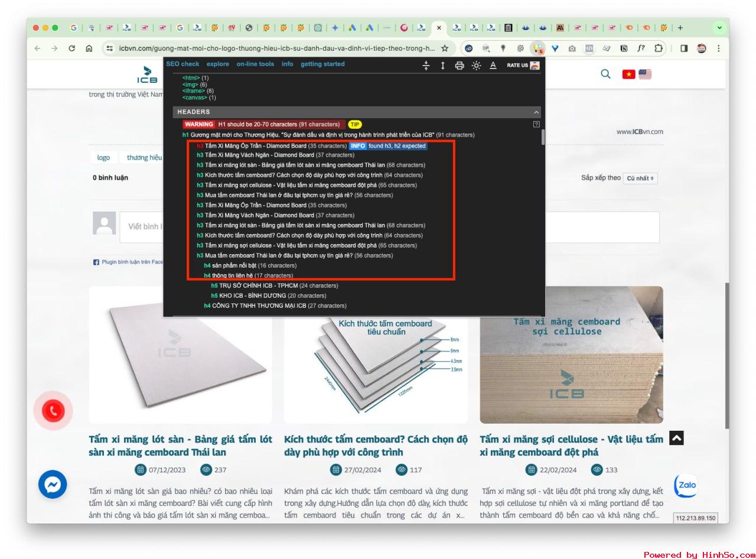Open the tab search dropdown arrow

click(719, 27)
